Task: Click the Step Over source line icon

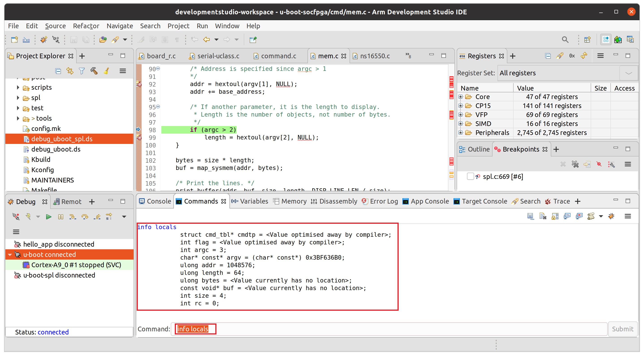Action: tap(85, 217)
